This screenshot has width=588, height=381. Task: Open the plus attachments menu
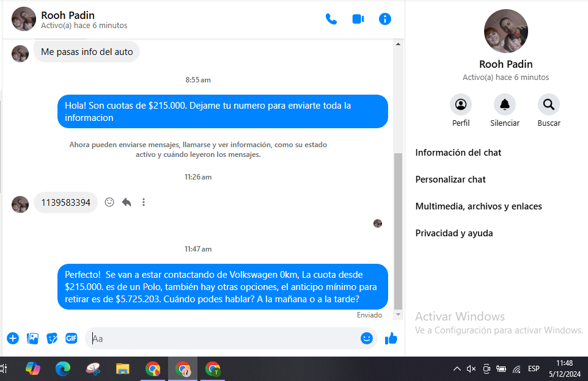13,338
